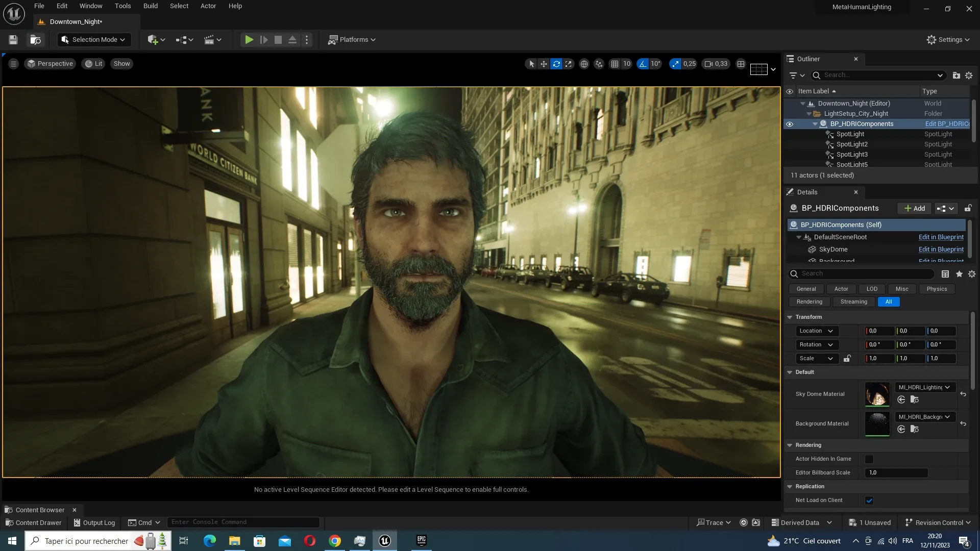Click the Add component button
Image resolution: width=980 pixels, height=551 pixels.
coord(914,208)
